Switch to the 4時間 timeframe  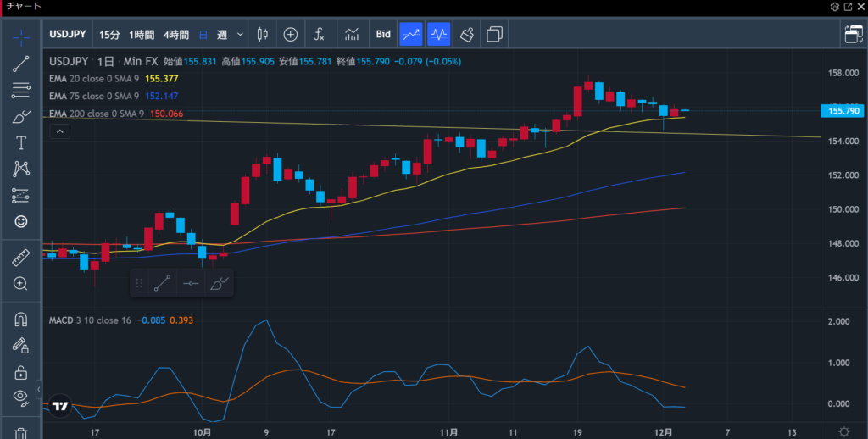pyautogui.click(x=176, y=35)
